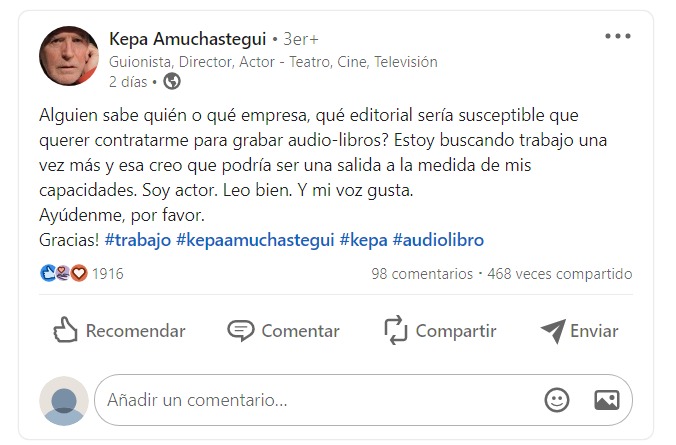The image size is (676, 445).
Task: Open the #kepa hashtag link
Action: click(x=363, y=240)
